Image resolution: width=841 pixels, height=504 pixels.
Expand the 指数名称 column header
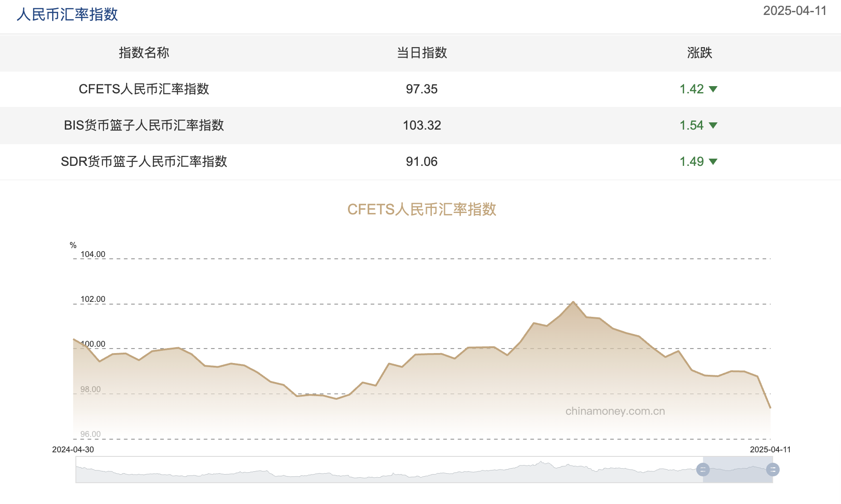[144, 53]
